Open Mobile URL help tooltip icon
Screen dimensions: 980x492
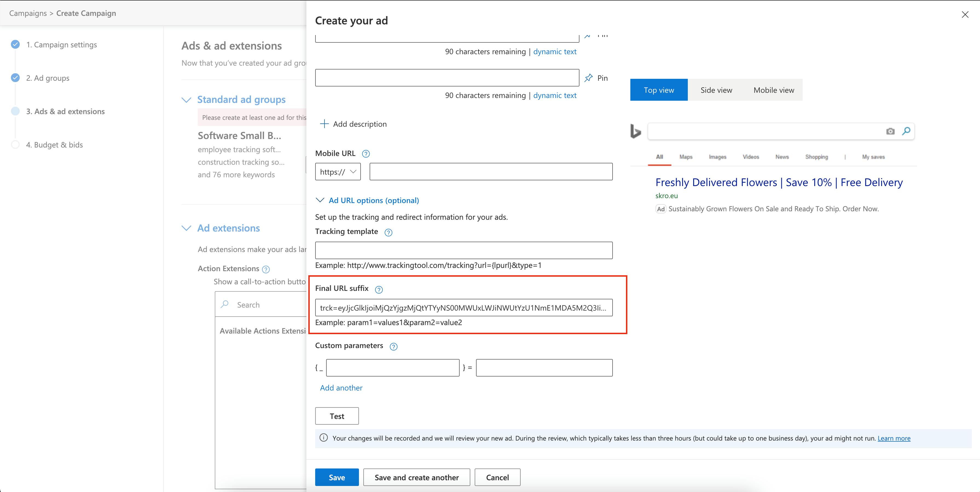366,154
